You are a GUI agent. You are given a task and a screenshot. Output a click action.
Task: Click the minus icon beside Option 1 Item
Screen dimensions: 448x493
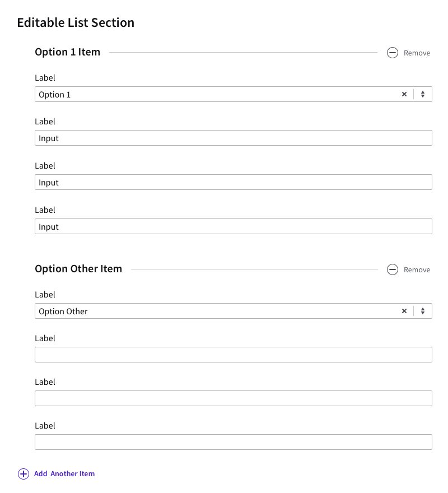[393, 52]
